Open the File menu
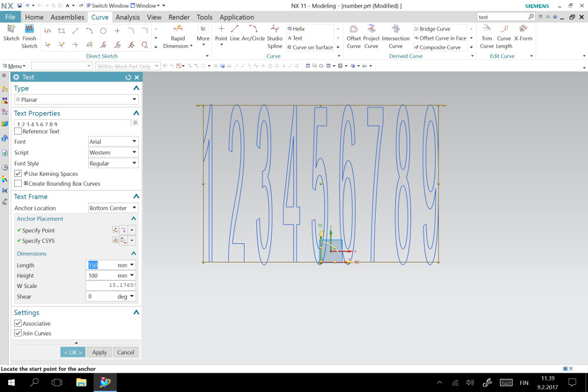588x392 pixels. click(11, 17)
